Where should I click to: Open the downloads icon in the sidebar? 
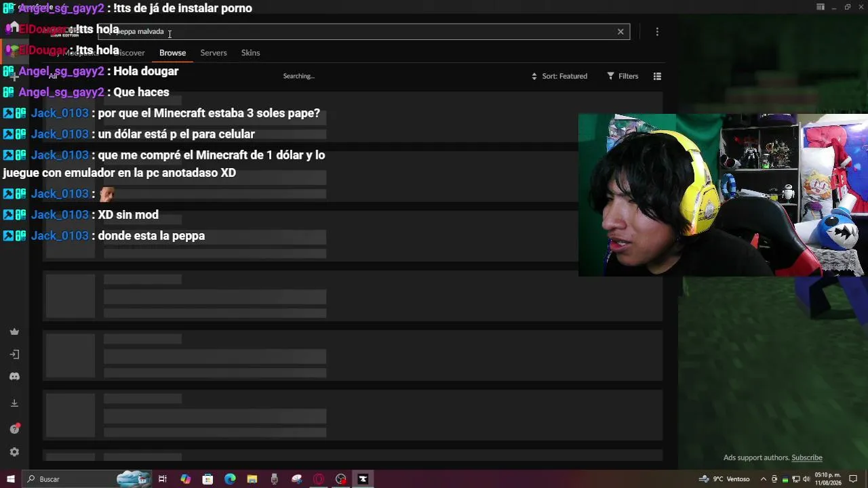pos(14,403)
